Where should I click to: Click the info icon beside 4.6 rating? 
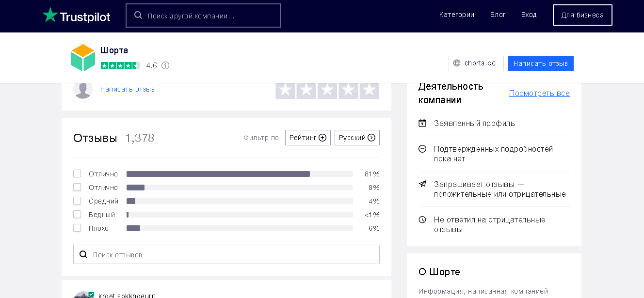point(165,65)
